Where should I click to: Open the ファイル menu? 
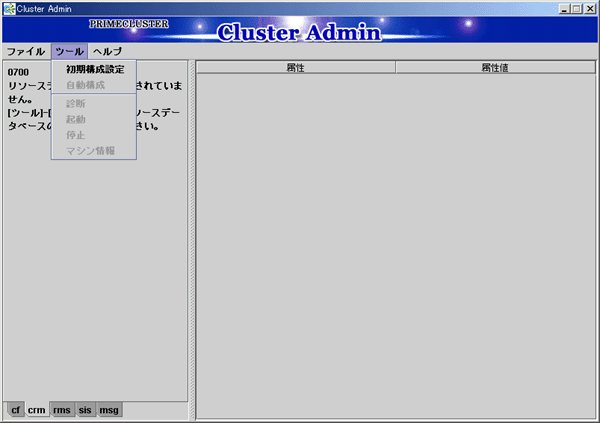tap(26, 51)
